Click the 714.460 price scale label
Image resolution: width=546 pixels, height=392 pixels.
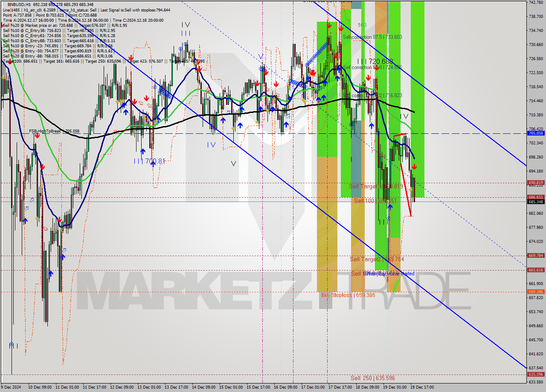point(536,101)
